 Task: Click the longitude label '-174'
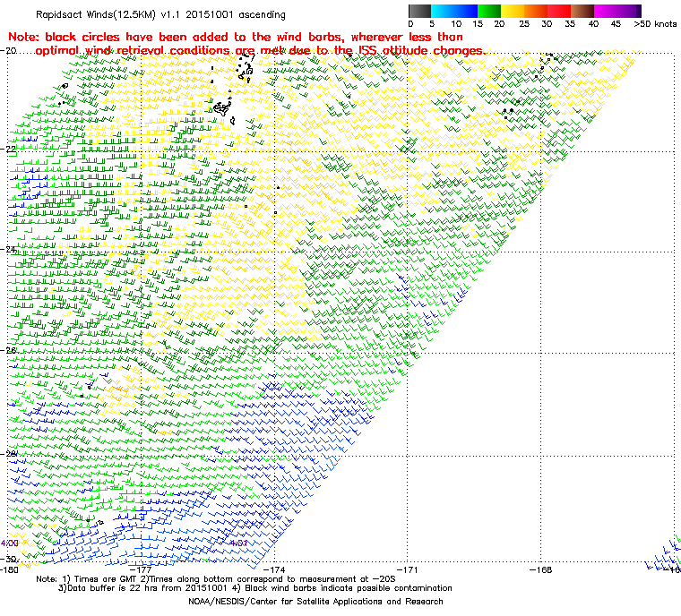[x=274, y=569]
